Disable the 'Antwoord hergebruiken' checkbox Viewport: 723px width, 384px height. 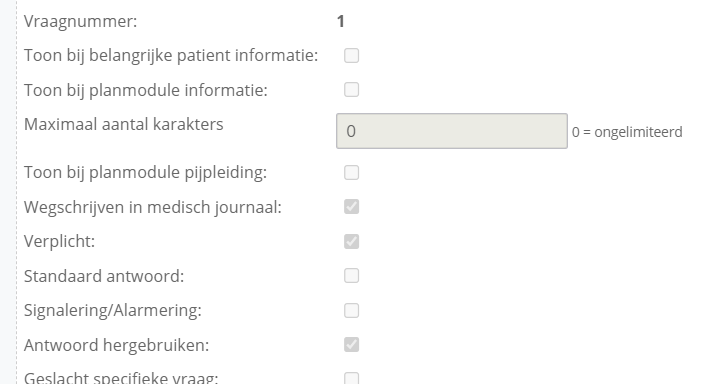coord(351,345)
